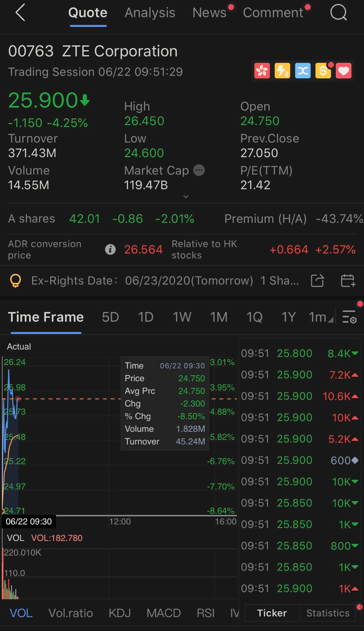The image size is (364, 631).
Task: Open the 1m interval dropdown
Action: [321, 317]
